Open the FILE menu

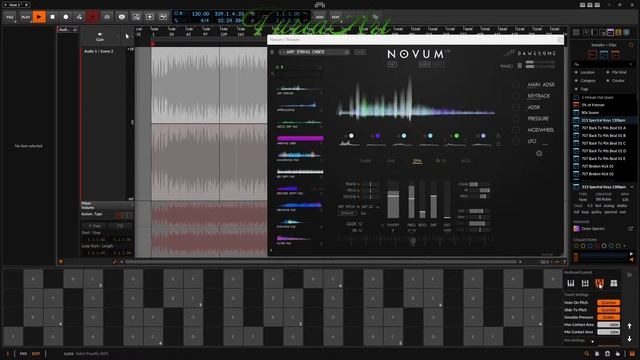(10, 17)
